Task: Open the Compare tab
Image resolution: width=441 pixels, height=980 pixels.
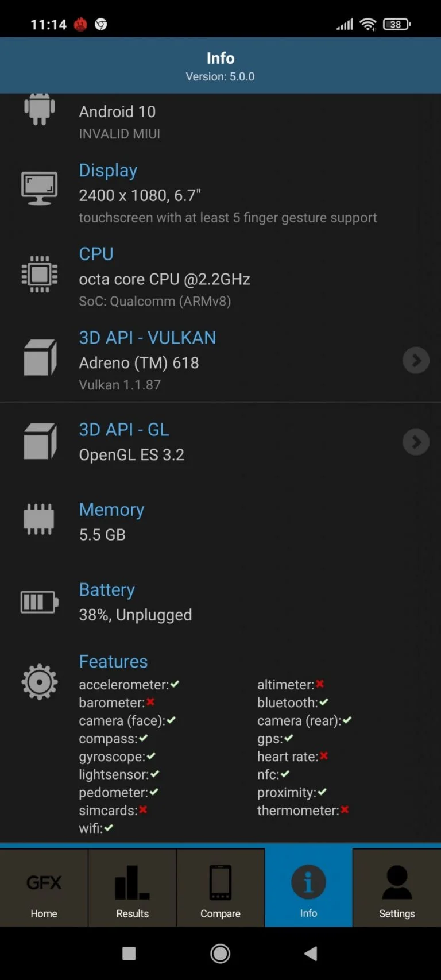Action: (220, 888)
